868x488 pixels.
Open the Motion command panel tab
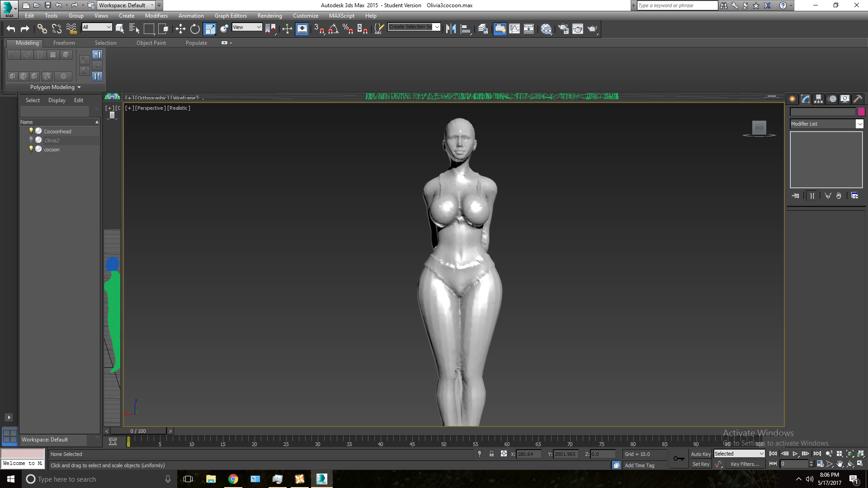[x=832, y=99]
